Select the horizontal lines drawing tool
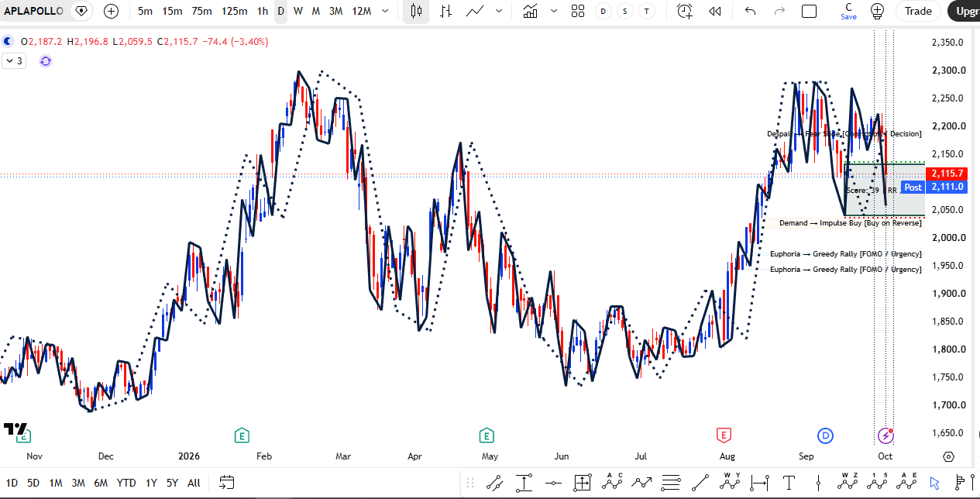The width and height of the screenshot is (980, 499). [671, 483]
